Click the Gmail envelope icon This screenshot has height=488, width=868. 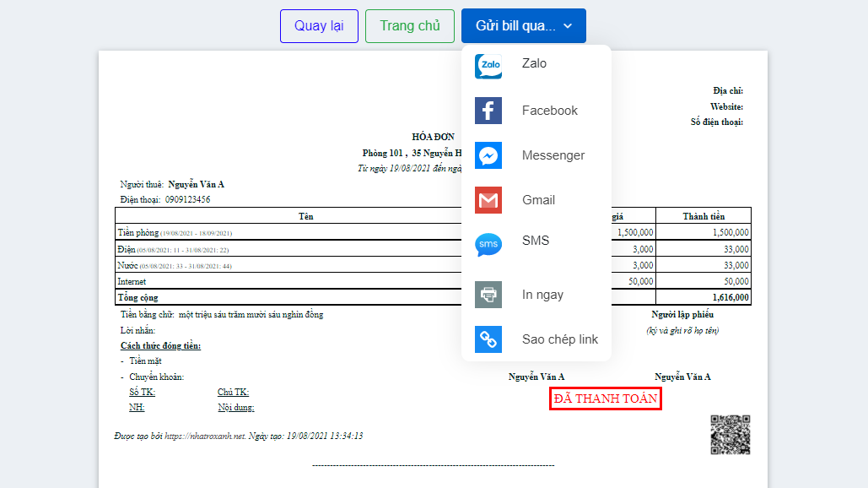(488, 200)
